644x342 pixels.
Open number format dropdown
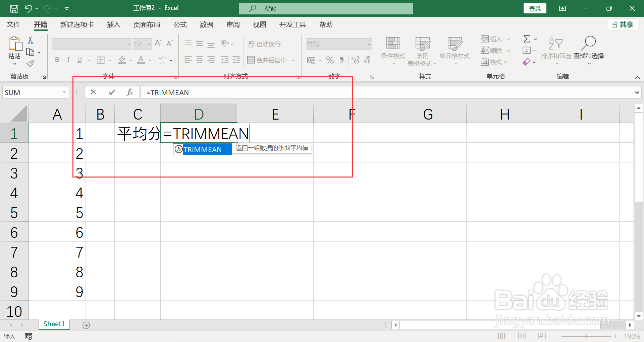click(369, 44)
